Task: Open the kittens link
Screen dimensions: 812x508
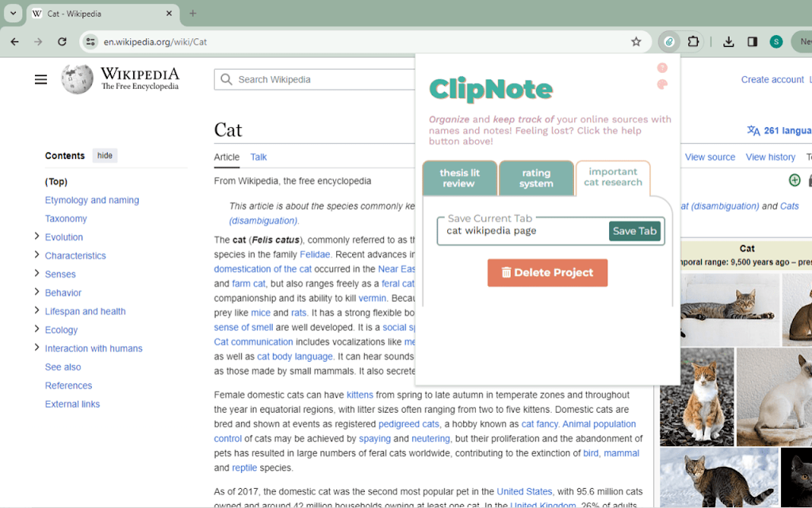Action: (x=359, y=395)
